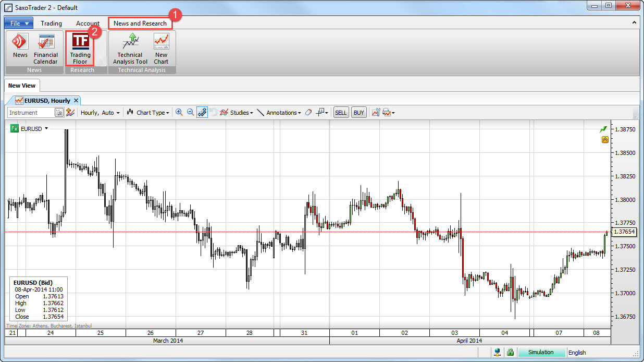Expand the EURUSD instrument dropdown arrow
Image resolution: width=644 pixels, height=362 pixels.
46,128
